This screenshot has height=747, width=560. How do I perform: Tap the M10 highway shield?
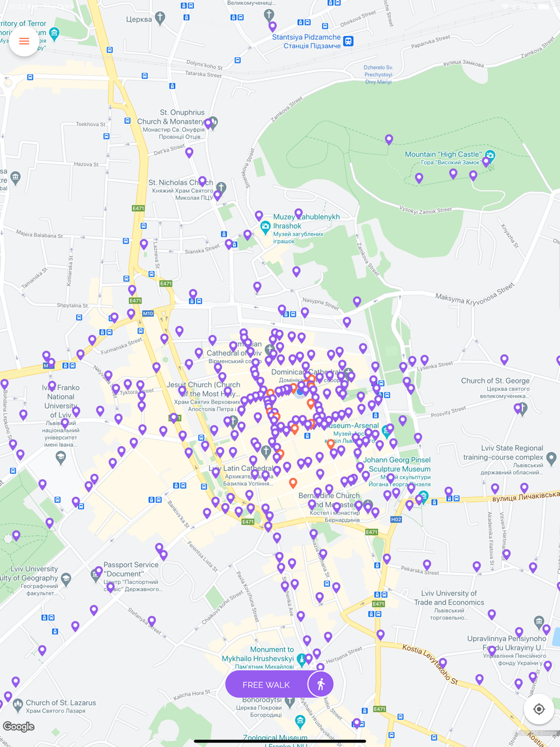pos(148,314)
